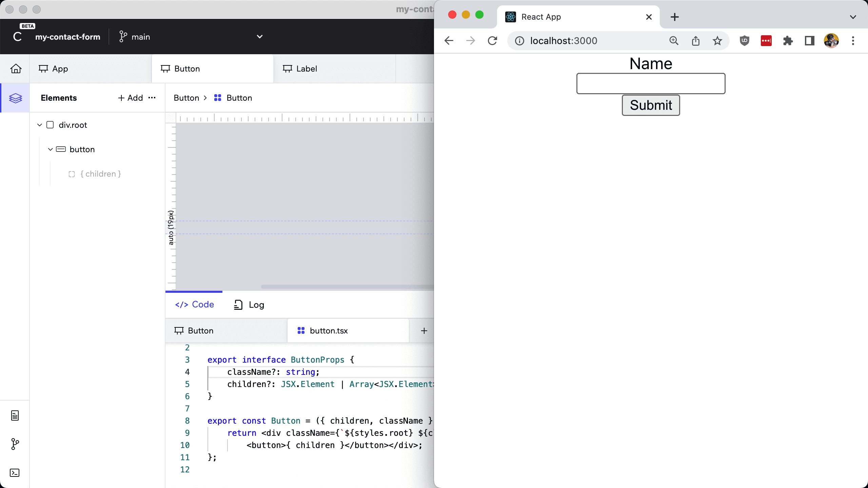868x488 pixels.
Task: Select the React App browser tab
Action: click(578, 17)
